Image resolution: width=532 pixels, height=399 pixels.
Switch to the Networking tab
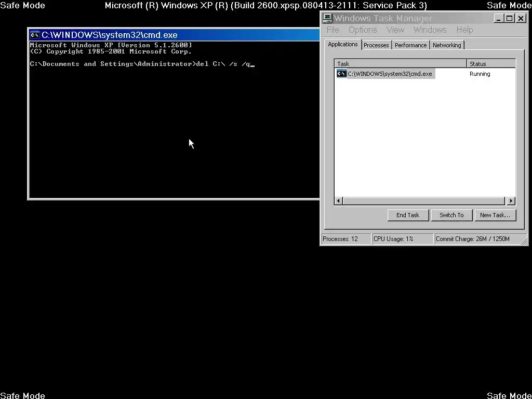(x=447, y=45)
